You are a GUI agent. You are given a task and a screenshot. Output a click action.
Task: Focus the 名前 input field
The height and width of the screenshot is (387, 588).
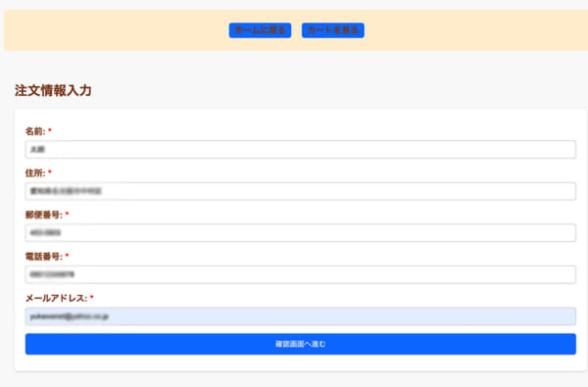pyautogui.click(x=301, y=149)
